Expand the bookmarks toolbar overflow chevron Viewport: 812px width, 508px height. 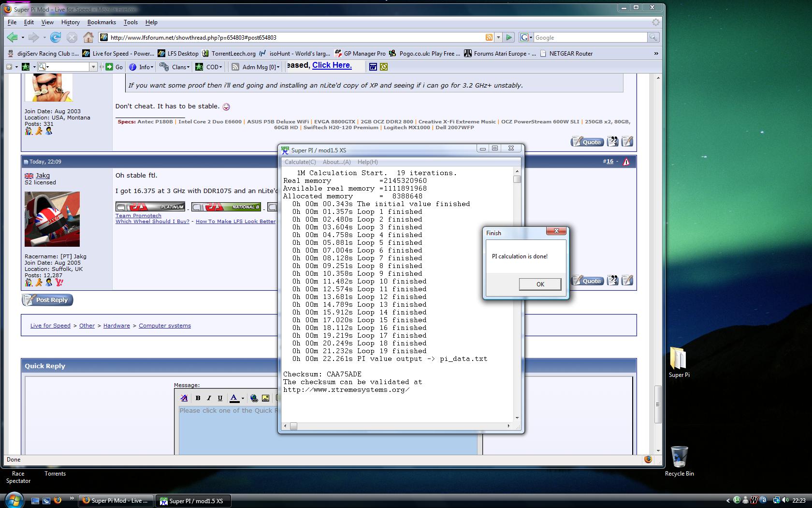coord(656,53)
